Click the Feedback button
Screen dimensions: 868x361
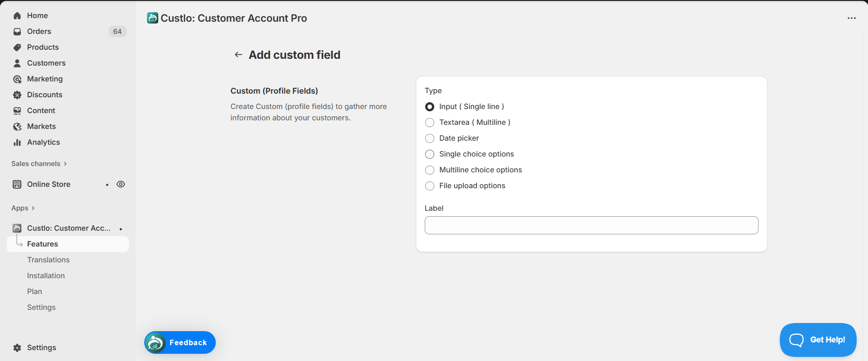[180, 342]
